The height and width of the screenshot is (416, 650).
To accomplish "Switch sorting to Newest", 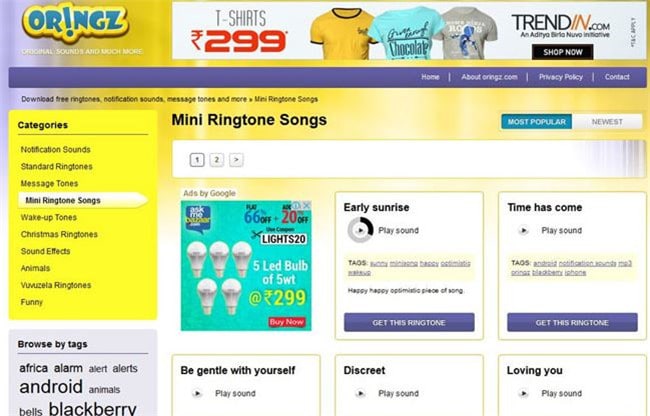I will click(607, 122).
